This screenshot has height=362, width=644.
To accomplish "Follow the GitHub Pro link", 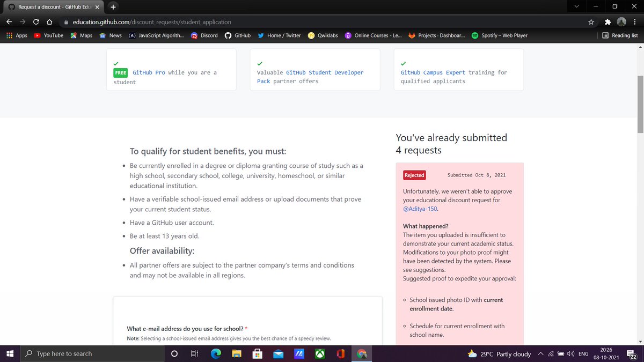I will 149,72.
